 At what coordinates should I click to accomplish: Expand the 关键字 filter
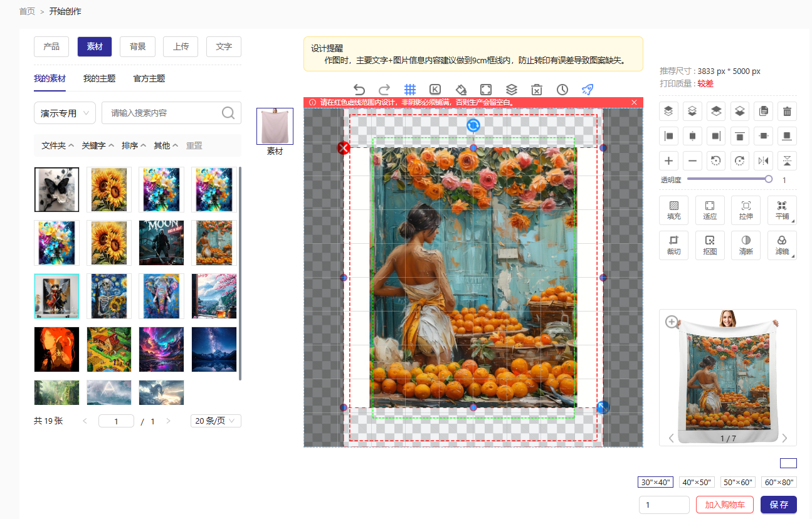click(98, 145)
